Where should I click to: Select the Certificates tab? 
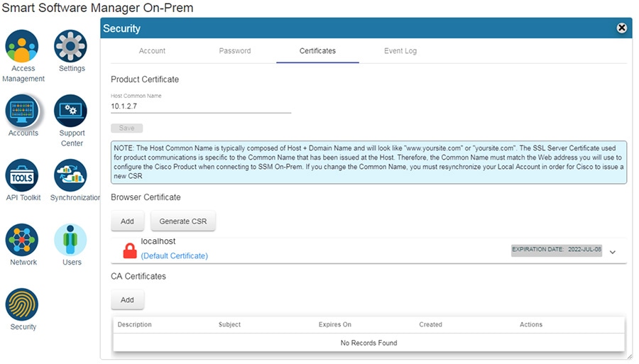tap(317, 51)
